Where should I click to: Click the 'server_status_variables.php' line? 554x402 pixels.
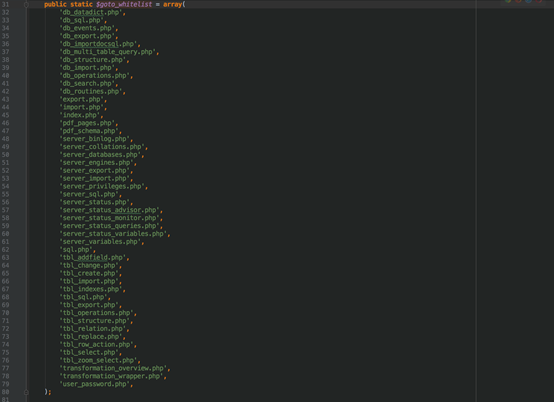pyautogui.click(x=113, y=234)
